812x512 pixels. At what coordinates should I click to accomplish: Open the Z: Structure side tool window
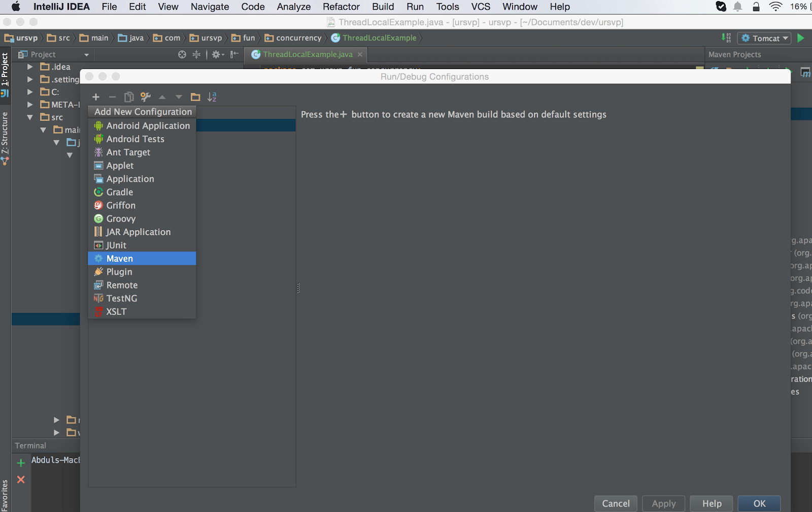(5, 138)
